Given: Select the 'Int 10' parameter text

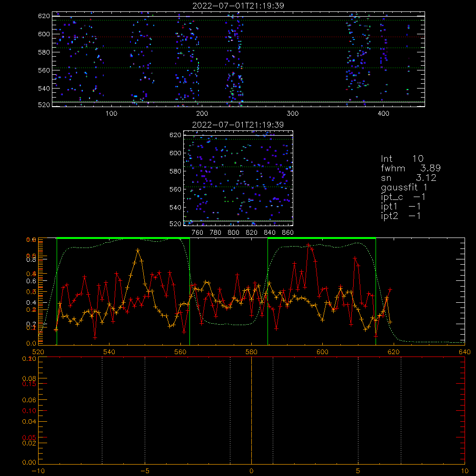Looking at the screenshot, I should pos(402,159).
